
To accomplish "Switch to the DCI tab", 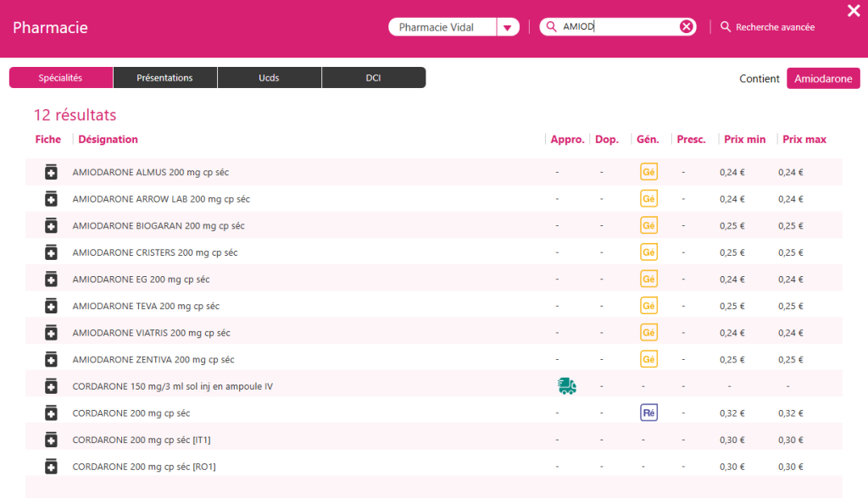I will pos(373,77).
